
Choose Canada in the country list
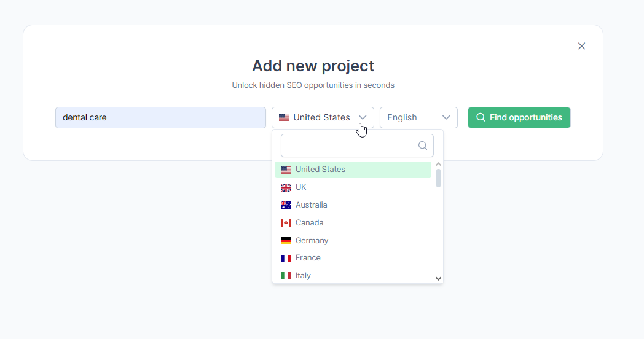click(x=309, y=223)
